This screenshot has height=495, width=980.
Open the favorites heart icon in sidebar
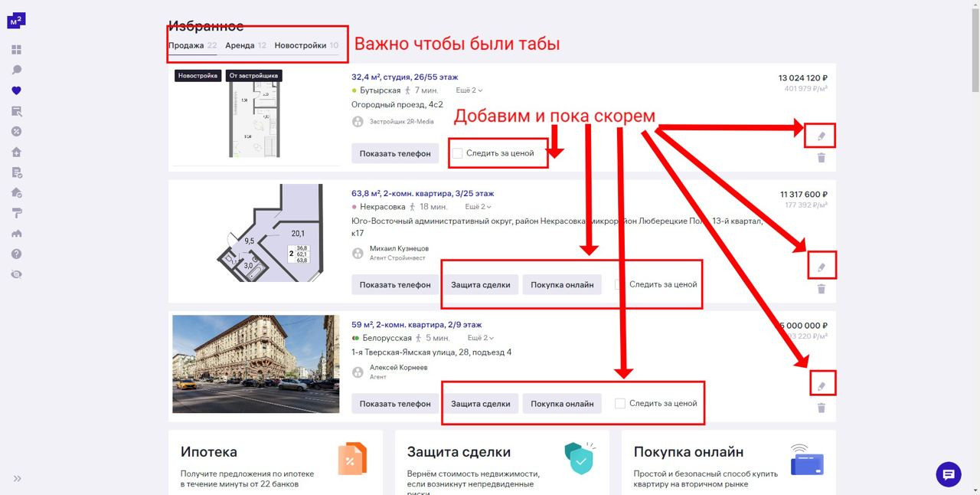click(17, 90)
